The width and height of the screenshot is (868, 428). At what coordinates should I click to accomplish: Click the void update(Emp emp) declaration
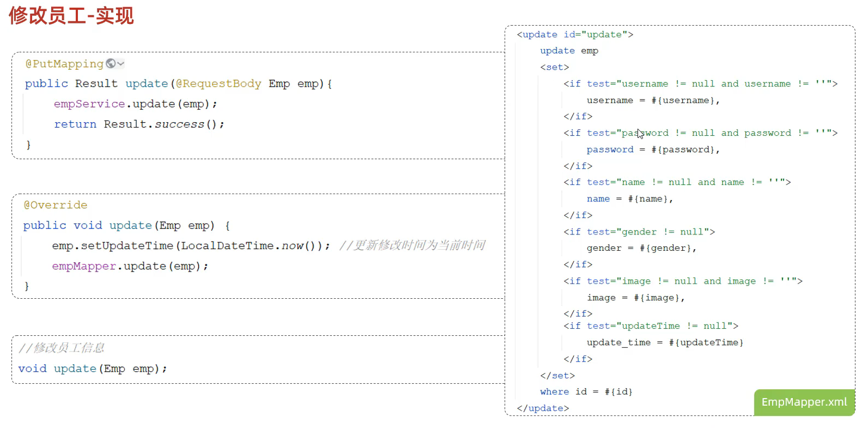tap(92, 369)
